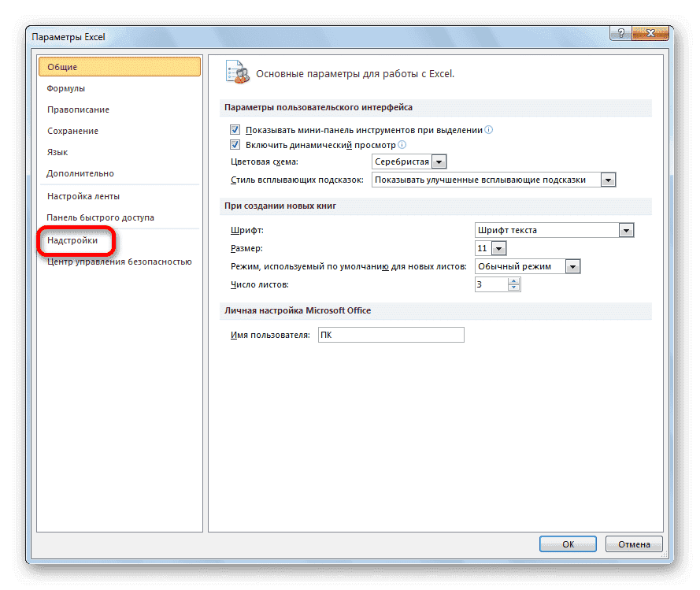Open the default sheet mode dropdown

(574, 266)
